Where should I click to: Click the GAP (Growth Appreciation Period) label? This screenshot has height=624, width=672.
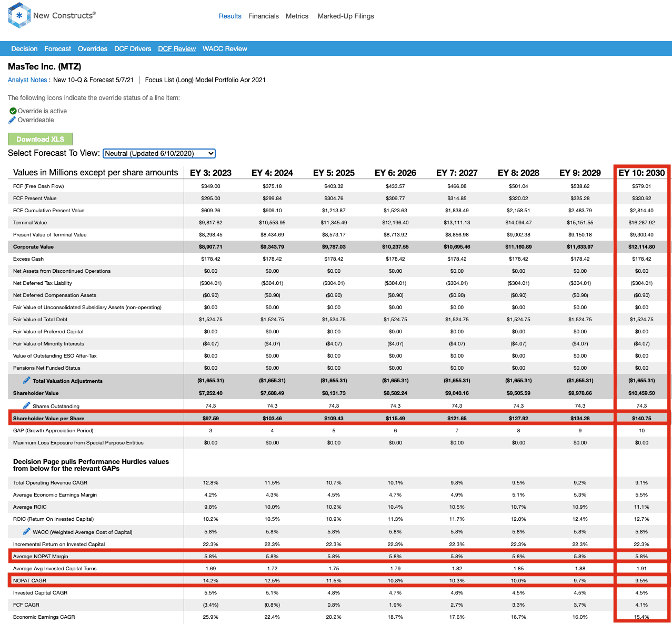coord(53,431)
